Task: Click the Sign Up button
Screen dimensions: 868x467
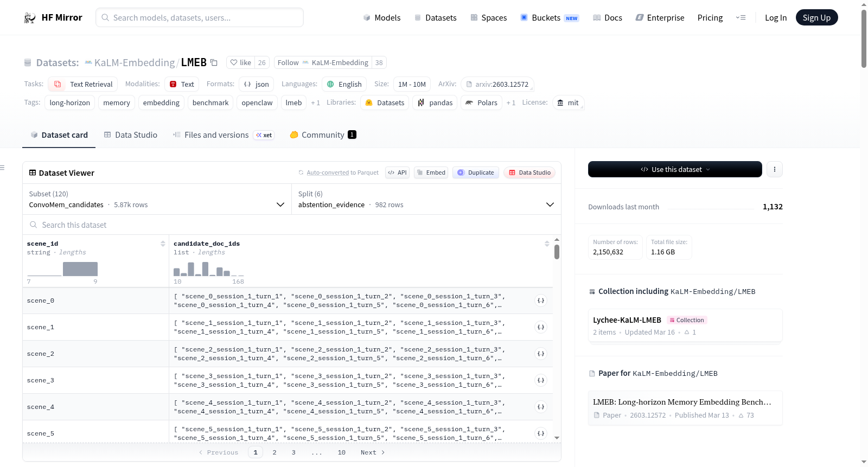Action: (816, 18)
